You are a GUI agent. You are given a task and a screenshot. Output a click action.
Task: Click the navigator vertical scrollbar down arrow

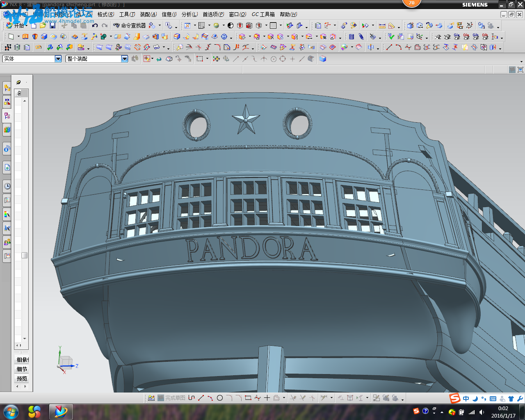[x=25, y=339]
